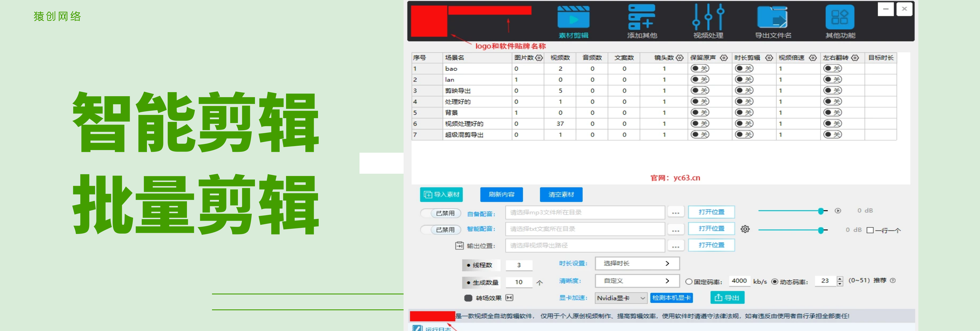980x331 pixels.
Task: Select the 处理好的 scene name cell
Action: coord(477,102)
